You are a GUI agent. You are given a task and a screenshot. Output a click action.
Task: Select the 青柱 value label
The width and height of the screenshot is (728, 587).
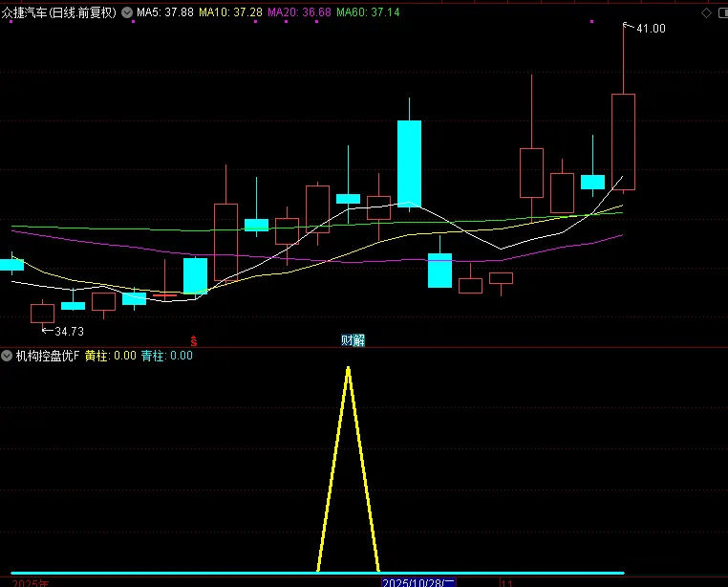tap(166, 356)
